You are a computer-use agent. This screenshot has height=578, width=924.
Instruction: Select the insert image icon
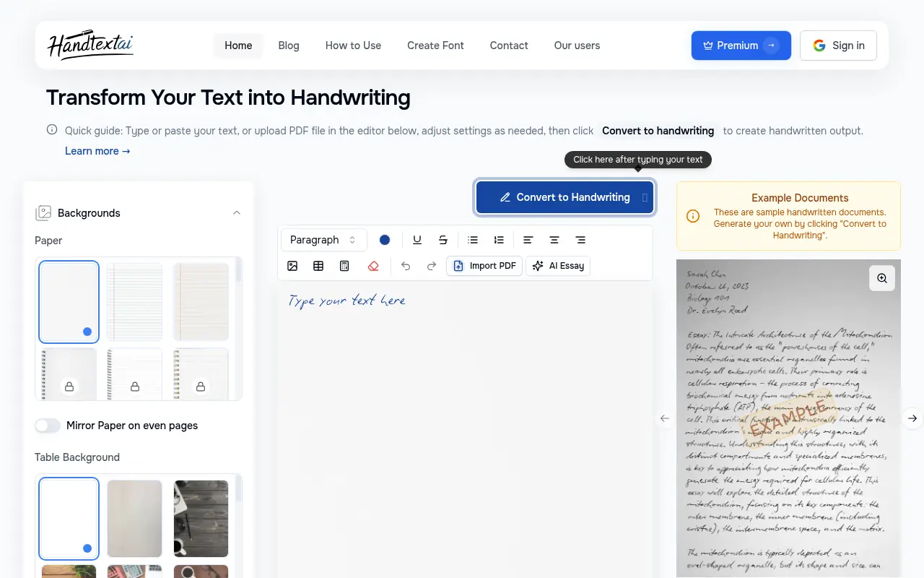292,266
